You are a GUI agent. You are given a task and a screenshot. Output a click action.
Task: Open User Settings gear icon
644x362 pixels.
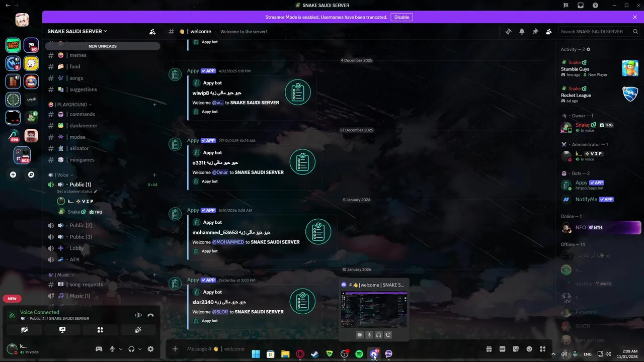point(150,349)
